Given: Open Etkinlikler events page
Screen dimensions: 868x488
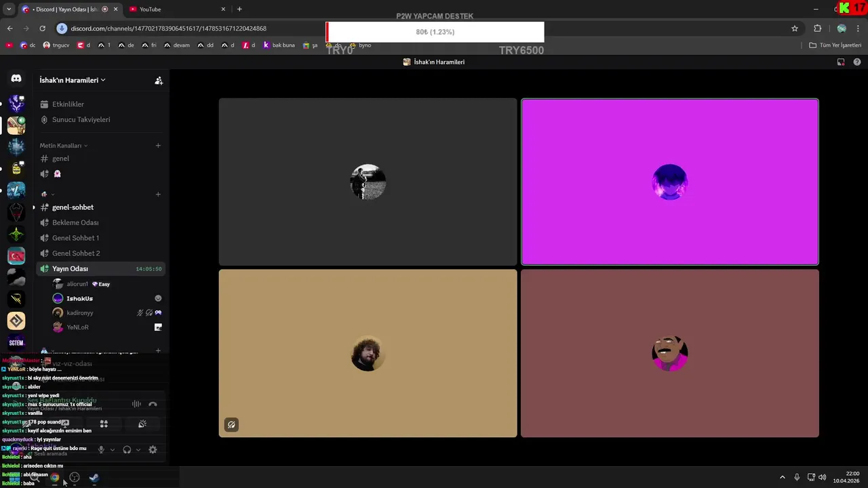Looking at the screenshot, I should 100,104.
